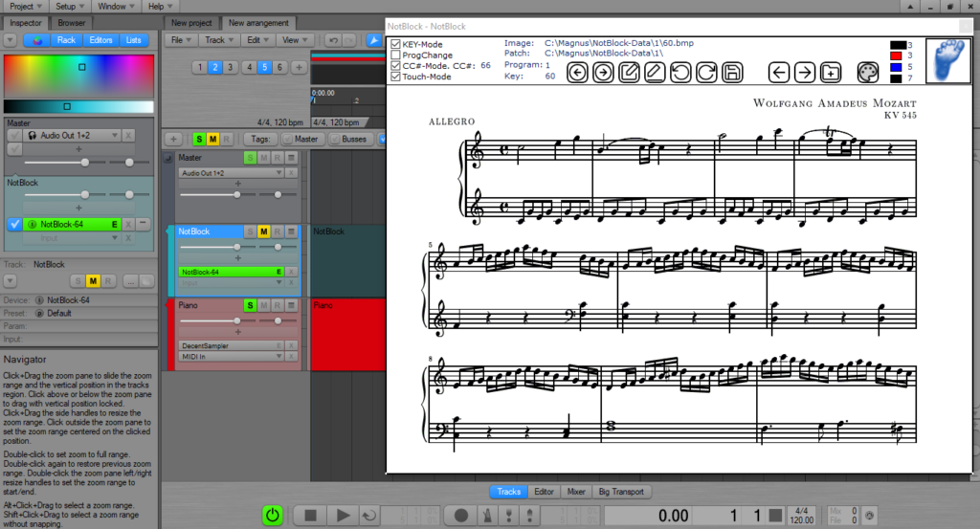
Task: Open the View dropdown menu
Action: click(x=295, y=40)
